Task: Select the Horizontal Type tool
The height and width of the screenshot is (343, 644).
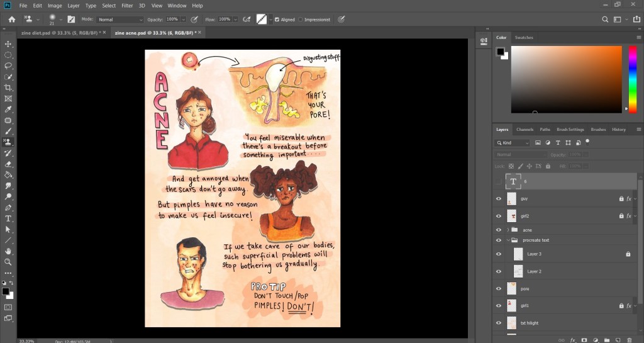Action: [x=8, y=218]
